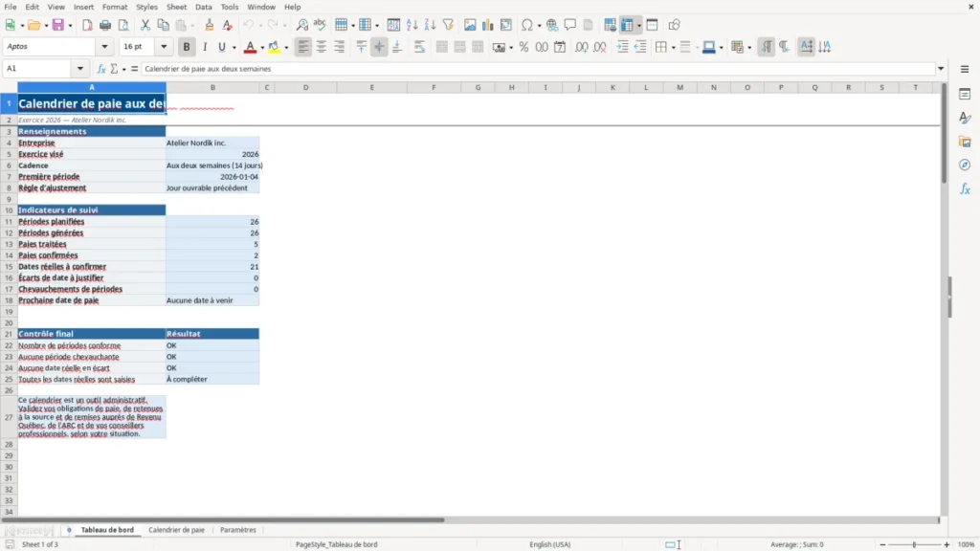Click the font color red swatch
980x551 pixels.
250,47
